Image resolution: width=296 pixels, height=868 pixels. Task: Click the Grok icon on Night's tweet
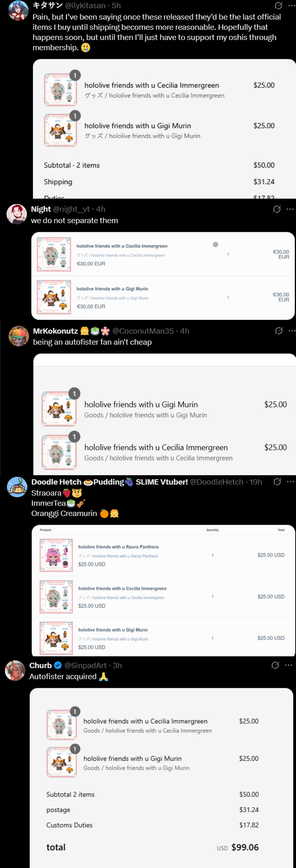point(277,209)
